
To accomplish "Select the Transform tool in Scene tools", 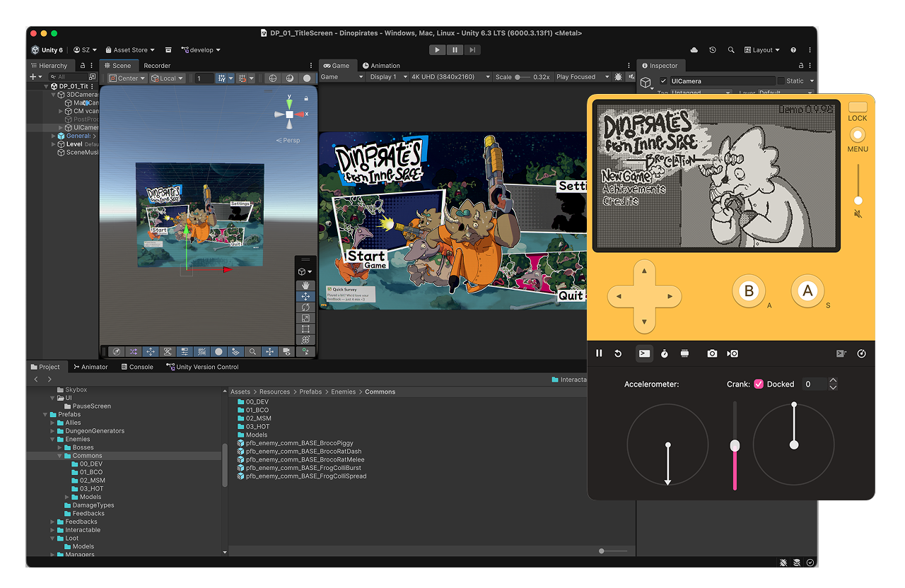I will pos(305,340).
